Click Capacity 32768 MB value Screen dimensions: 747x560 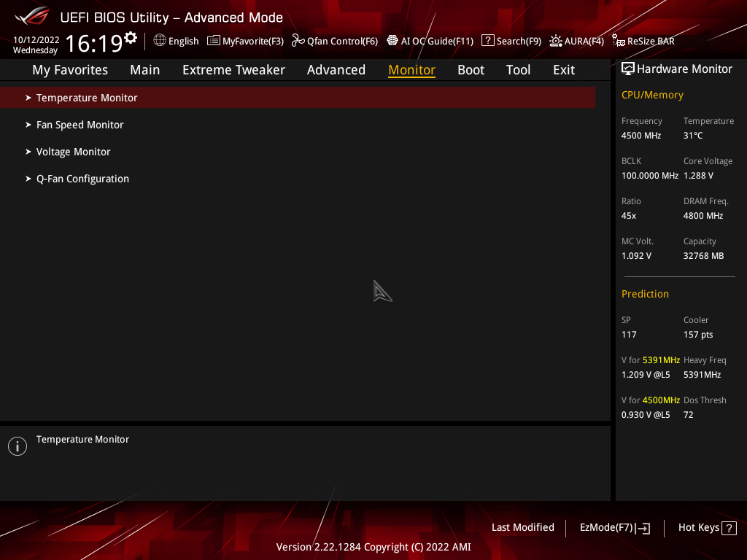point(704,256)
